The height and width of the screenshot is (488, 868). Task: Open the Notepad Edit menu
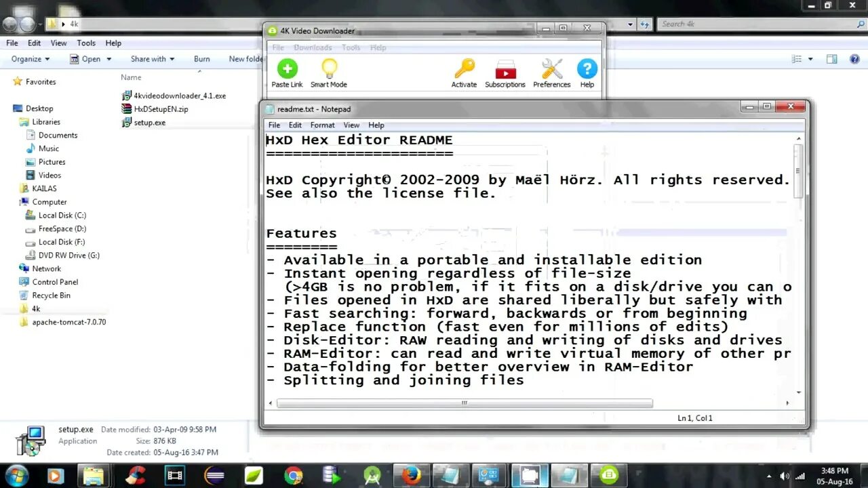[x=295, y=125]
